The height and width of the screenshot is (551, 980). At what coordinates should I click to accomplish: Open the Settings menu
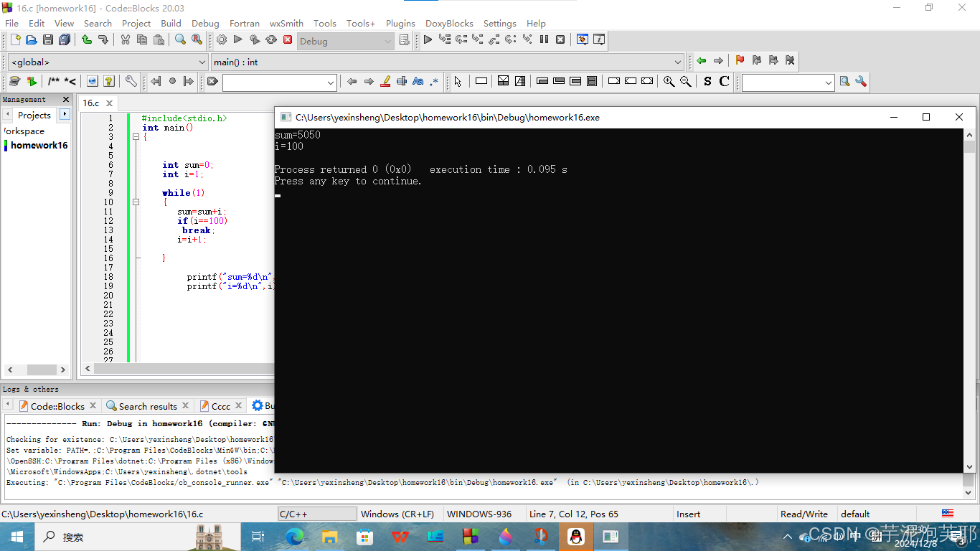(x=500, y=23)
